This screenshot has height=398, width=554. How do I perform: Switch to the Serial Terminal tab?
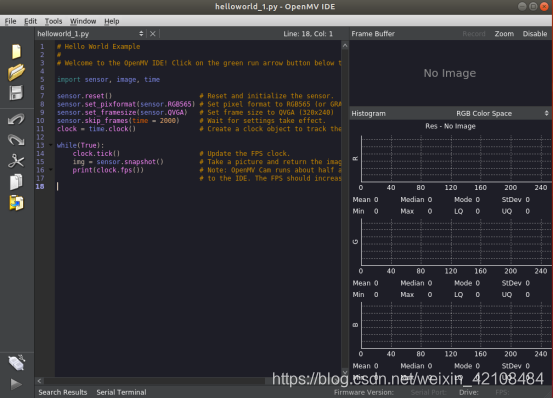(121, 392)
